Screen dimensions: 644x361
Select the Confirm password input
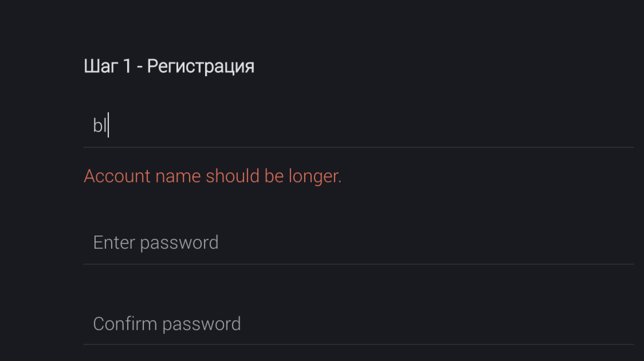click(358, 324)
